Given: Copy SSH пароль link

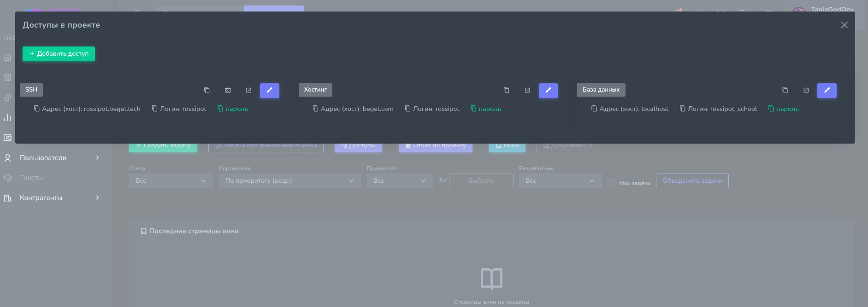Looking at the screenshot, I should [x=233, y=109].
